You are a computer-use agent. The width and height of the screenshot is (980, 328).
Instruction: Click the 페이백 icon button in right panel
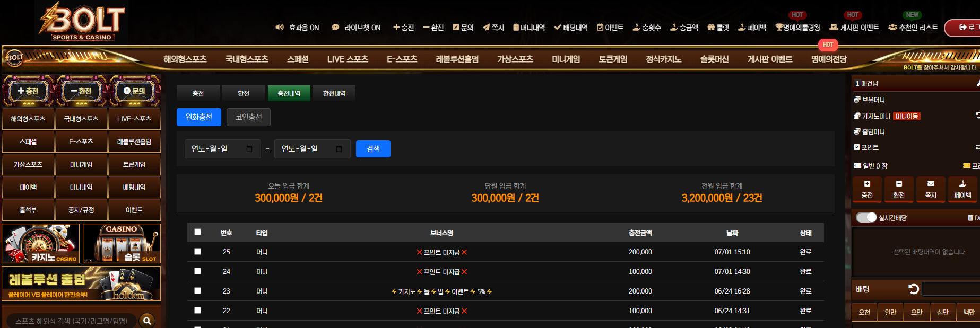962,189
